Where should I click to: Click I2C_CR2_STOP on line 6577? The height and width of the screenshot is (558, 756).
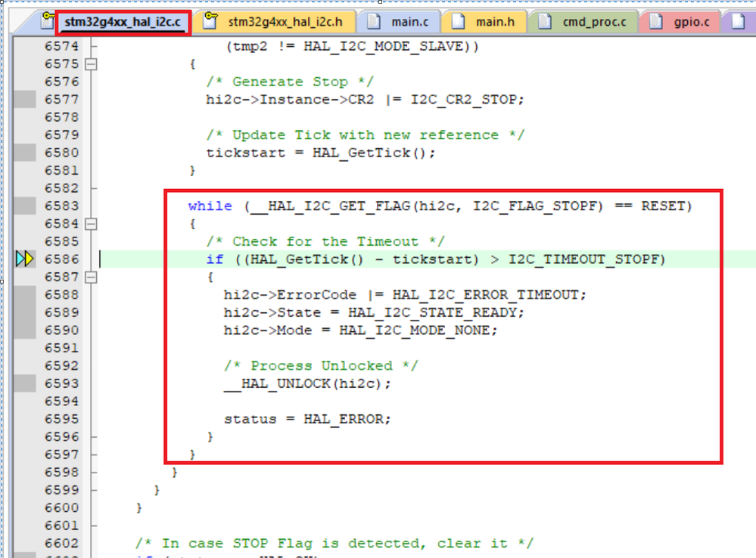pyautogui.click(x=462, y=100)
